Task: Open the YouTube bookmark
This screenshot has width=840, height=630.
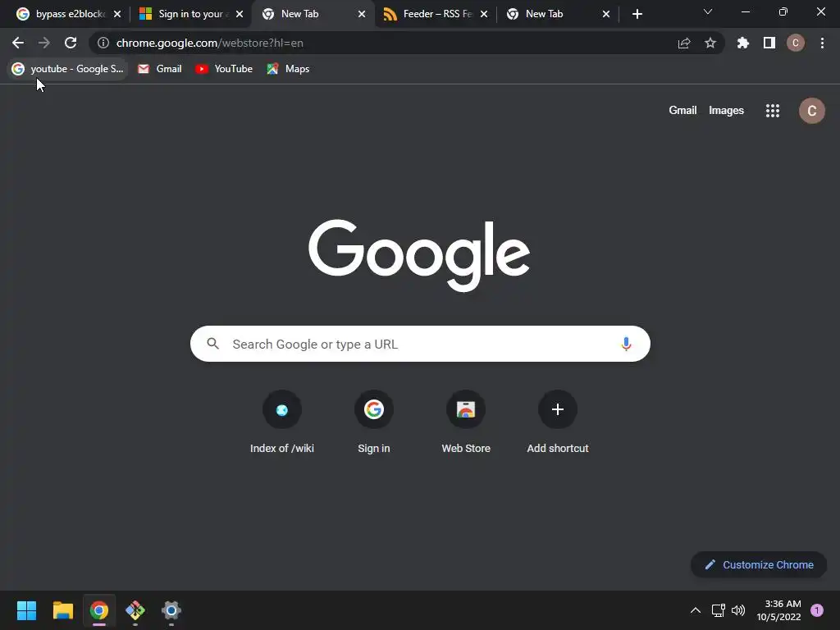Action: (224, 69)
